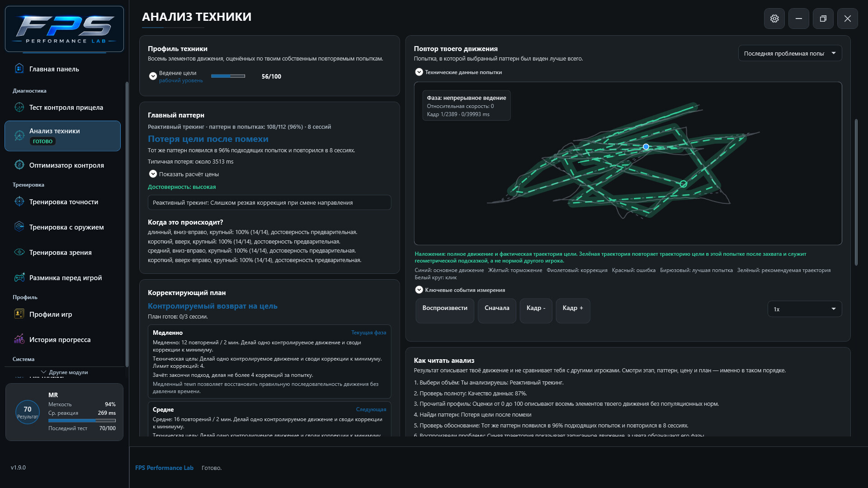This screenshot has width=868, height=488.
Task: Click the MR result progress bar
Action: [82, 421]
